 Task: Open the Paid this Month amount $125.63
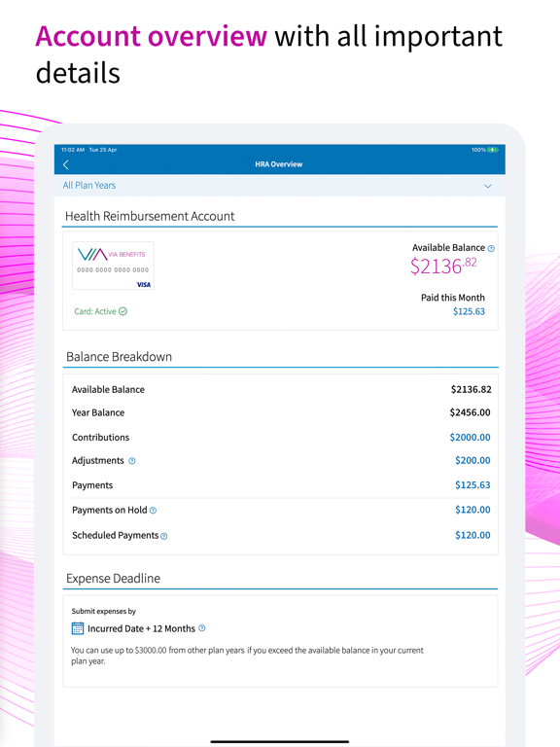[469, 311]
